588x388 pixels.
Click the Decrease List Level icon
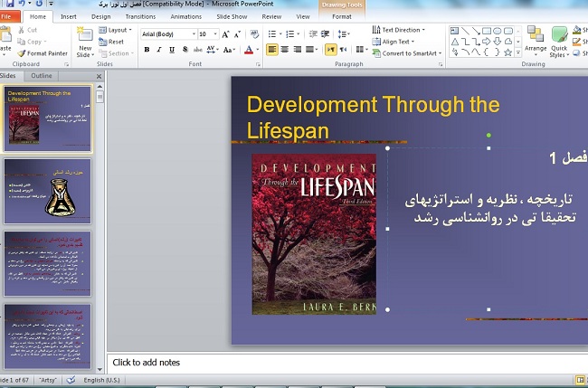(x=313, y=34)
